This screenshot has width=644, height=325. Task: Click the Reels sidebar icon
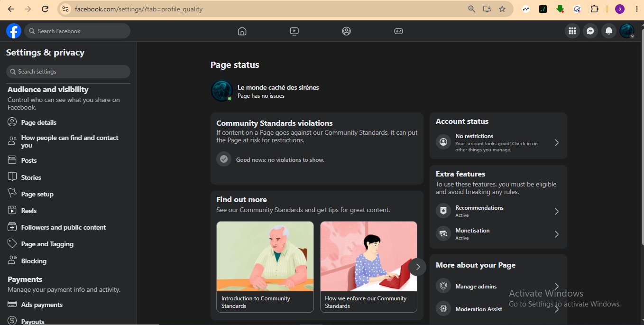point(12,210)
